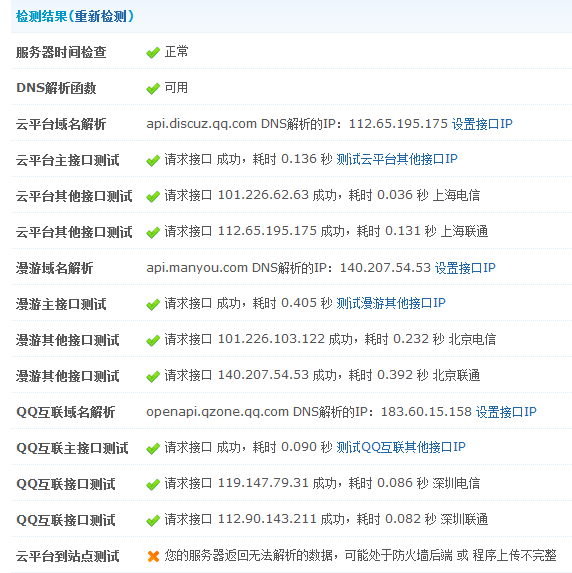Screen dimensions: 572x573
Task: Open 测试云平台其他接口IP link
Action: coord(397,159)
